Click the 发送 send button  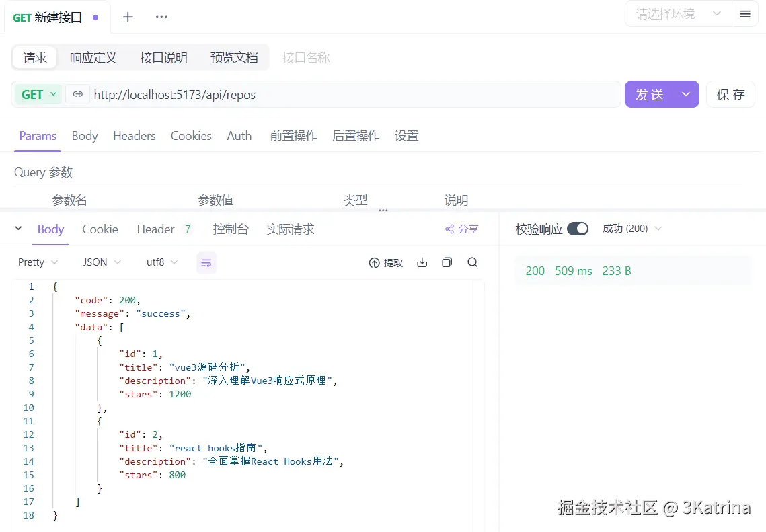point(649,94)
